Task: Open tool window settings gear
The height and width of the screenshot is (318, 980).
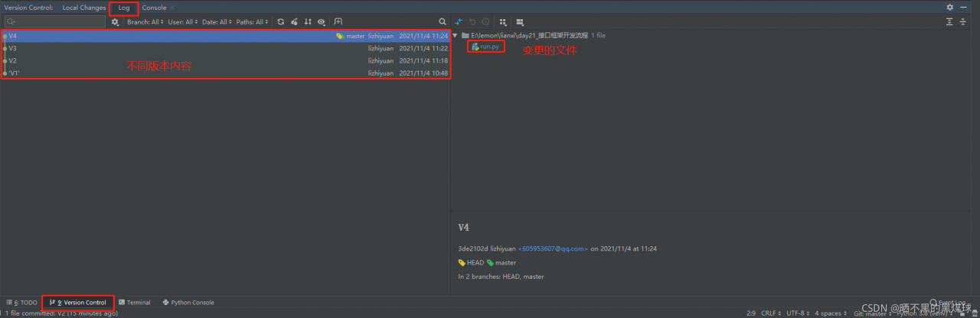Action: coord(950,7)
